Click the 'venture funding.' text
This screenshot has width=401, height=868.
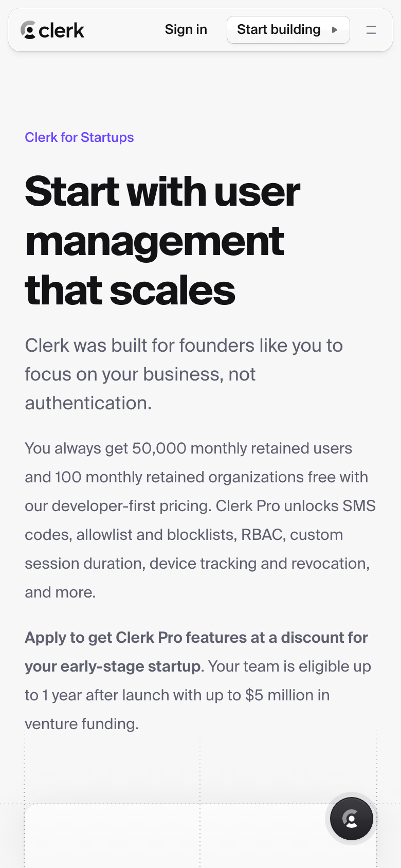click(82, 724)
